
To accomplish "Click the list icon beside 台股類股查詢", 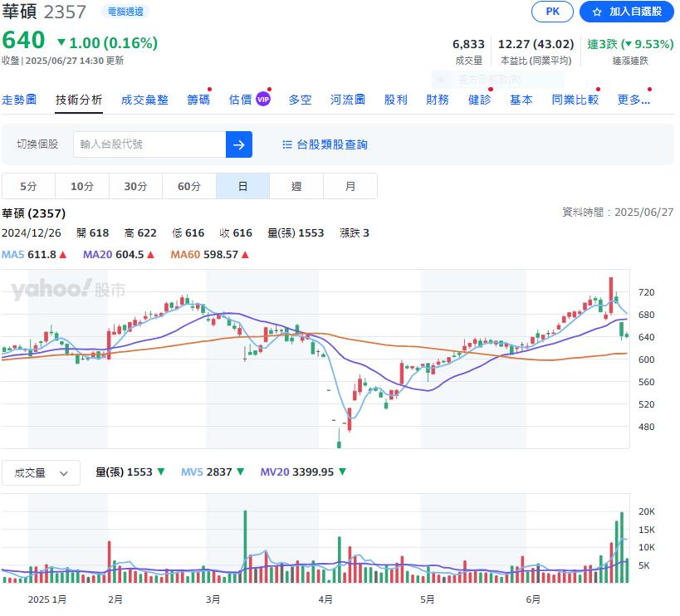I will [287, 144].
